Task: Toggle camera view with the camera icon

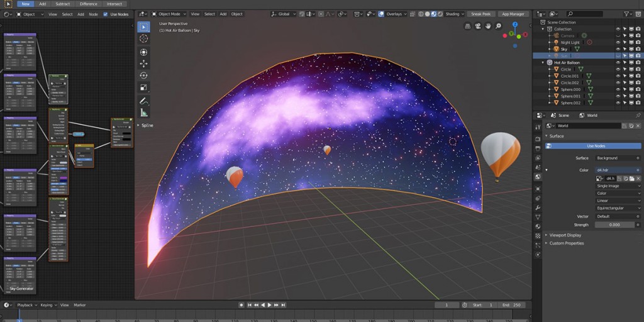Action: 478,26
